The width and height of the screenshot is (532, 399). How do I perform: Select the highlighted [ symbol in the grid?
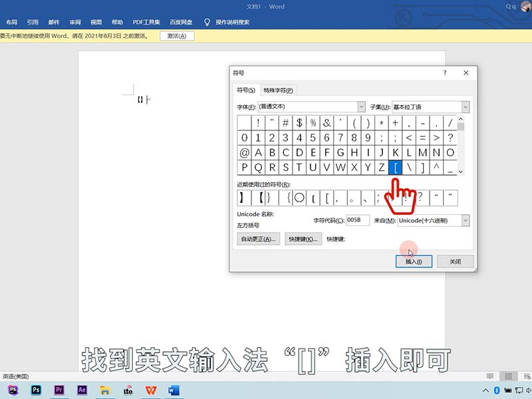coord(395,168)
